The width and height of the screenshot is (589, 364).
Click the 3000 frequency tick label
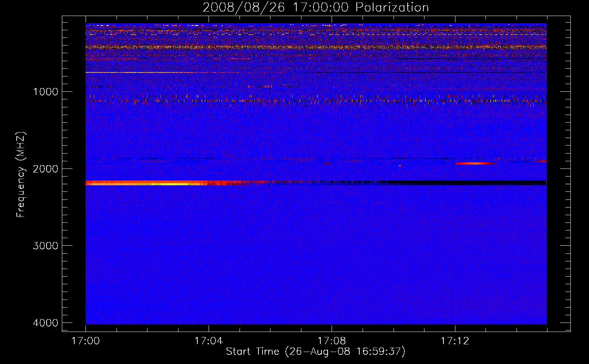46,246
